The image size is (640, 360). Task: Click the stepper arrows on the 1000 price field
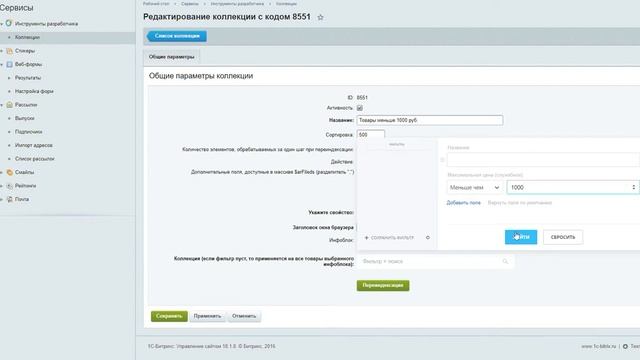click(633, 187)
